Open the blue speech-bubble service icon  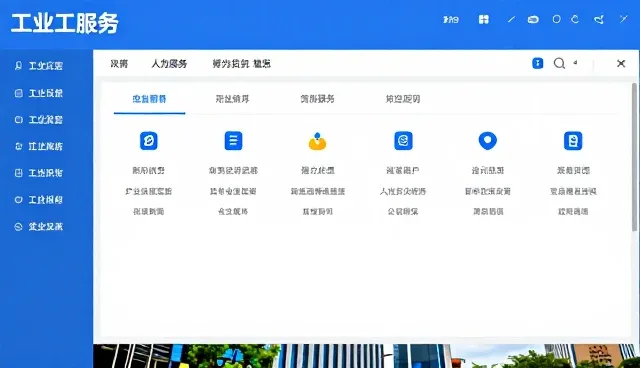149,141
